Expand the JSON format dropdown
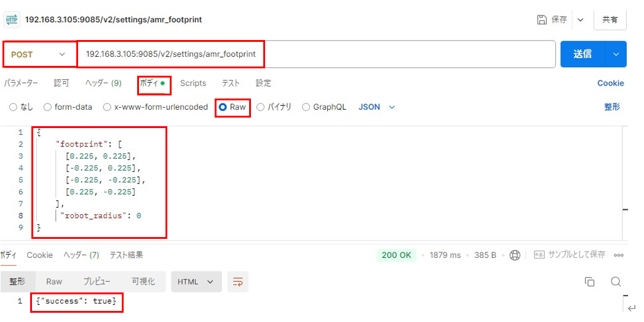Viewport: 644px width, 322px height. [376, 107]
